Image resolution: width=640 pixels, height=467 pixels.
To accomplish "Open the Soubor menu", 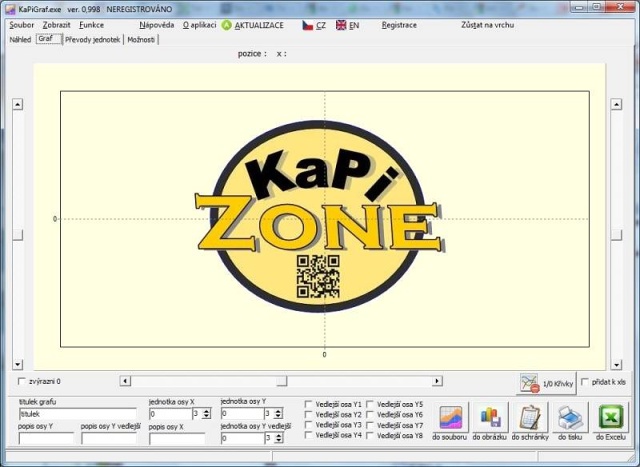I will pos(21,24).
